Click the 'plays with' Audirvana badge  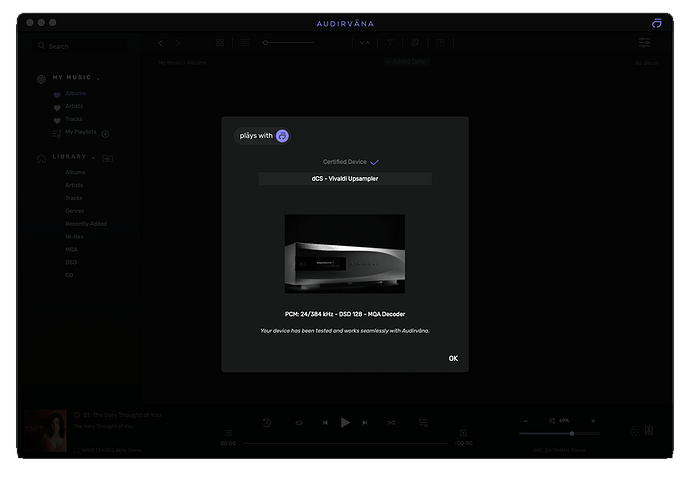[263, 136]
